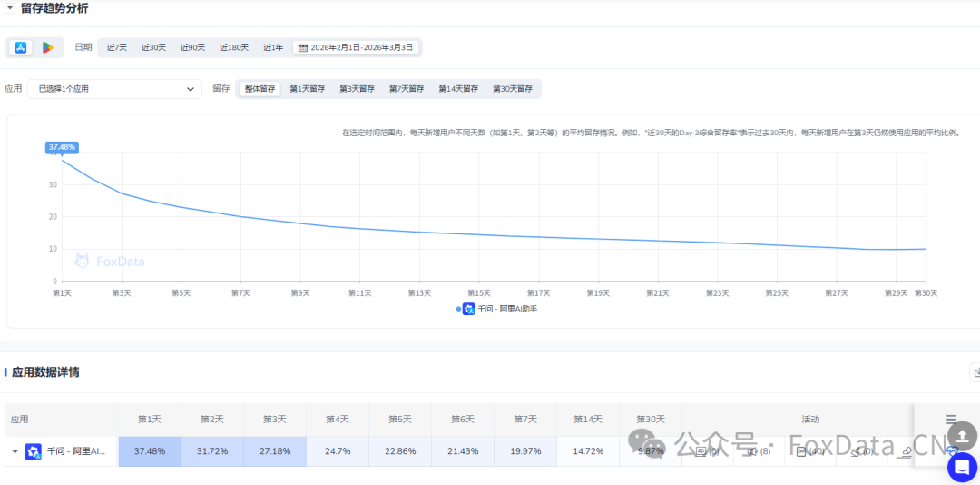980x485 pixels.
Task: Click the 第14天 column header
Action: coord(588,420)
